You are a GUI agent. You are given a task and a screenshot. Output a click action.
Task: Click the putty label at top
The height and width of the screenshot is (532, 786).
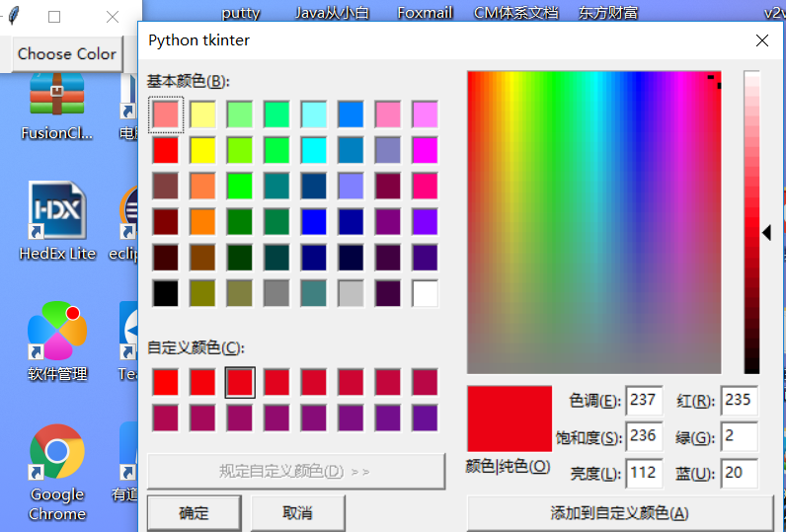click(241, 13)
